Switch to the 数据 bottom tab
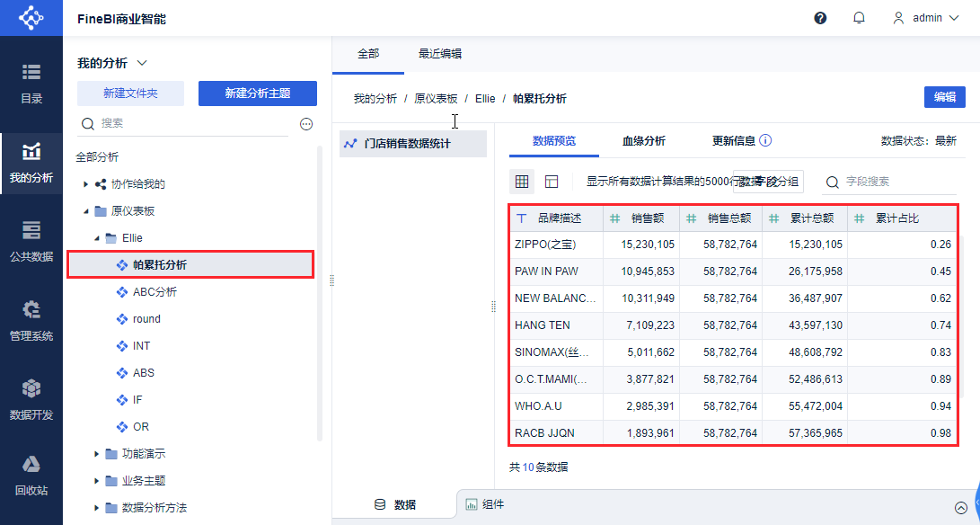 [395, 504]
